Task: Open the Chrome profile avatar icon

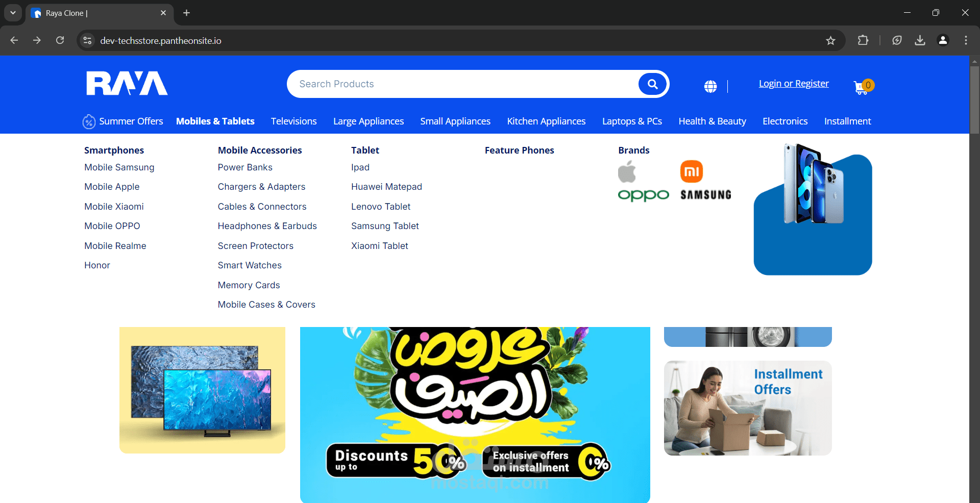Action: 943,40
